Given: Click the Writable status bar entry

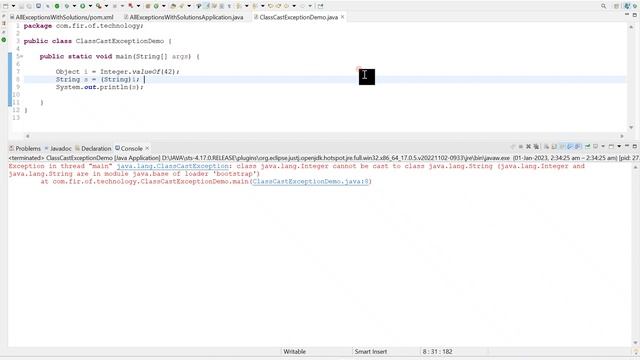Looking at the screenshot, I should tap(295, 351).
